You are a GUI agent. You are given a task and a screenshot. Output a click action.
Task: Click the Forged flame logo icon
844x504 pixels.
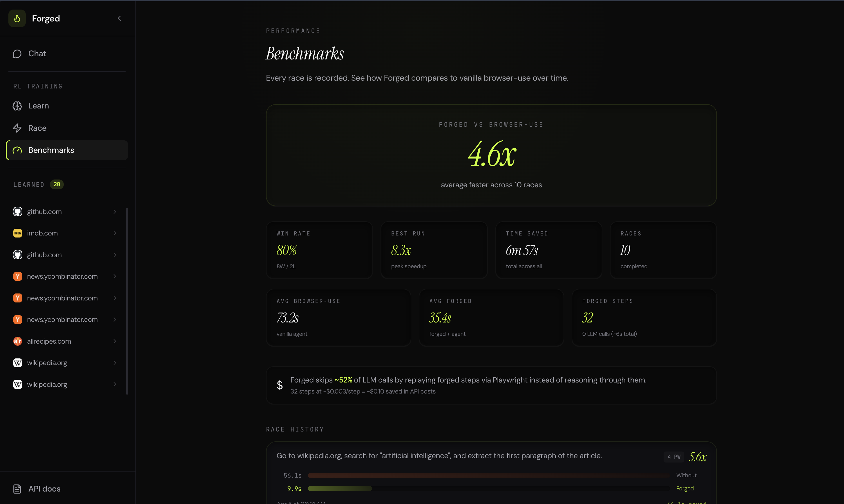point(17,18)
